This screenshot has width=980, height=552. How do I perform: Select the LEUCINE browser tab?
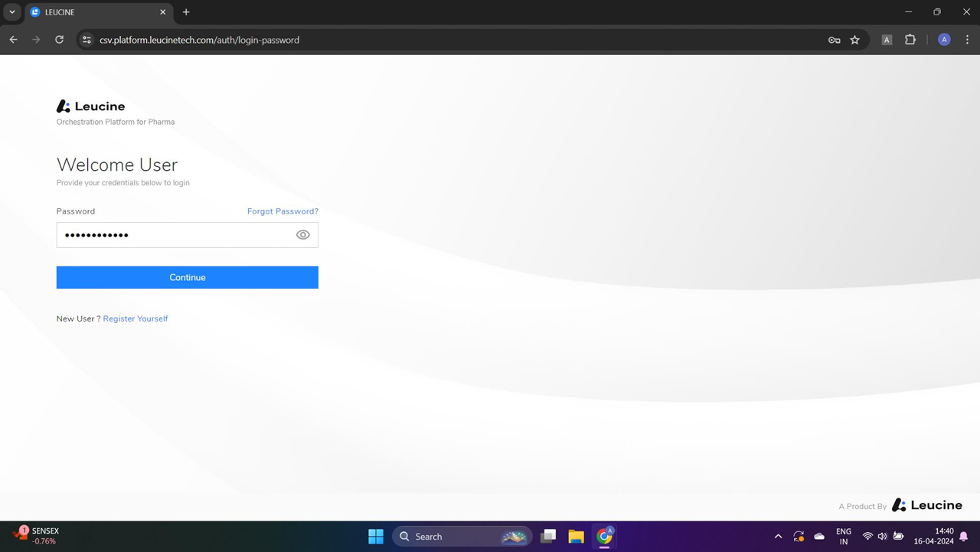coord(98,12)
